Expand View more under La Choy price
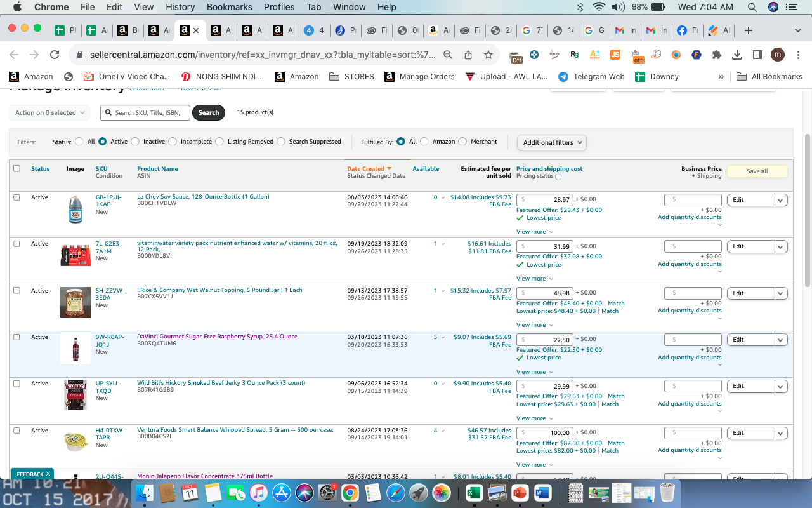Viewport: 812px width, 508px height. [534, 232]
